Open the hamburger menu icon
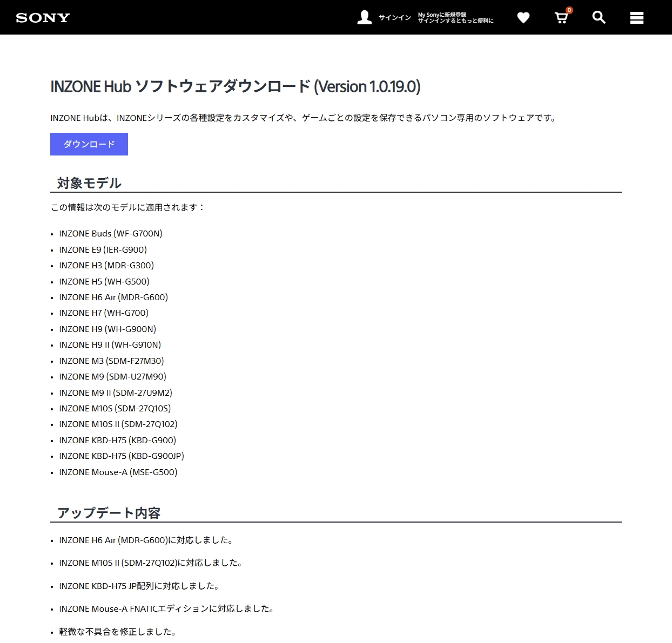The height and width of the screenshot is (643, 672). 636,18
